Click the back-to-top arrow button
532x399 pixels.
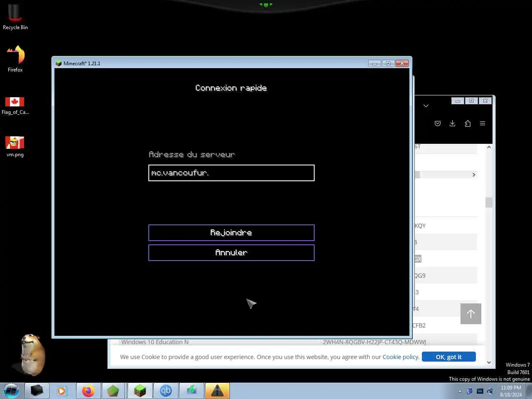[x=471, y=314]
